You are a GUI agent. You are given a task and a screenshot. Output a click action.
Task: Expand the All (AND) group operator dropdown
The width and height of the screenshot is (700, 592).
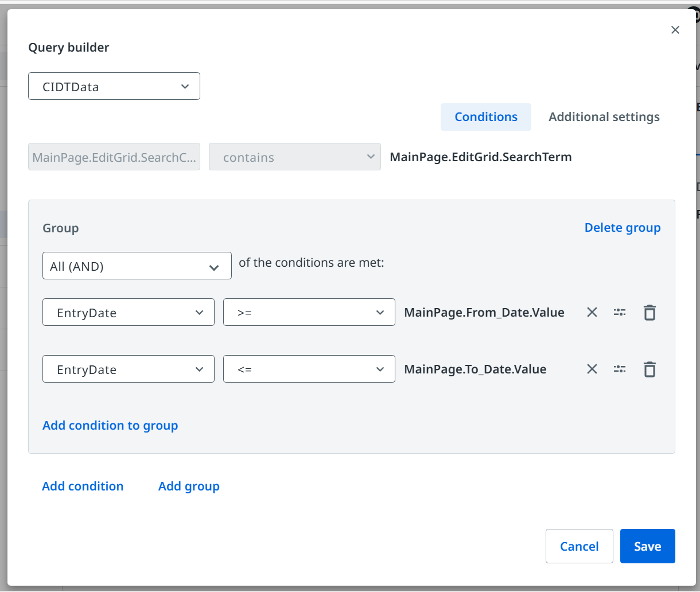click(x=137, y=266)
